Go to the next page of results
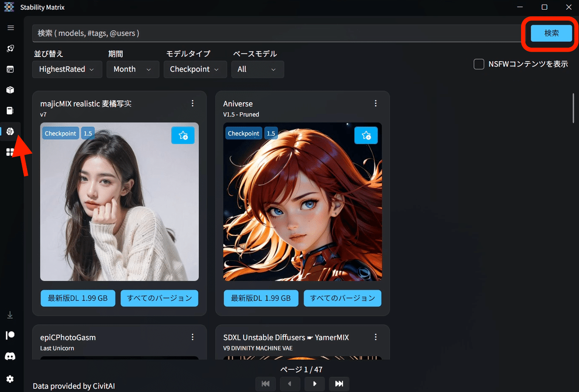The image size is (579, 392). click(x=315, y=384)
